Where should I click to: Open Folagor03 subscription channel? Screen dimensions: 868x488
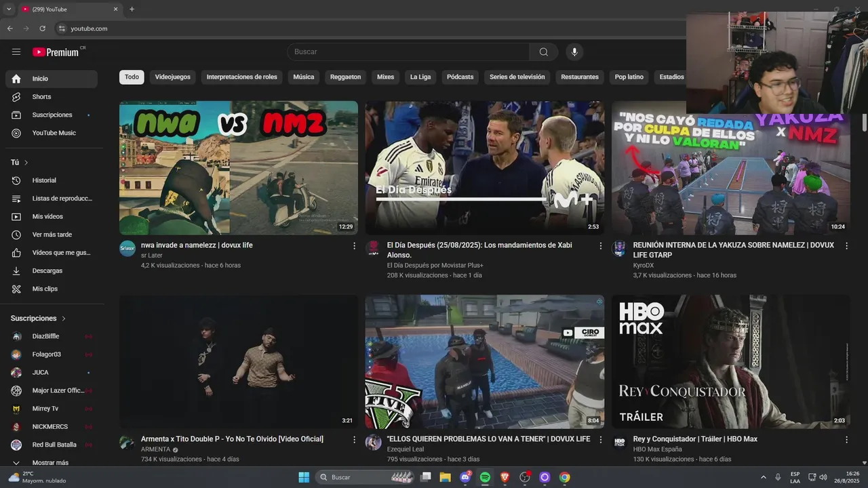coord(52,354)
